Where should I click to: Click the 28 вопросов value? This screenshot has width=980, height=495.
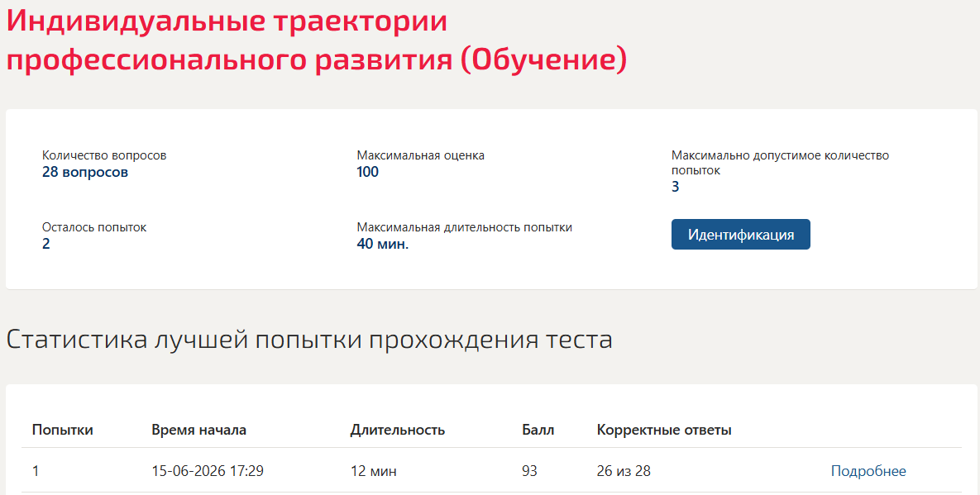point(85,172)
